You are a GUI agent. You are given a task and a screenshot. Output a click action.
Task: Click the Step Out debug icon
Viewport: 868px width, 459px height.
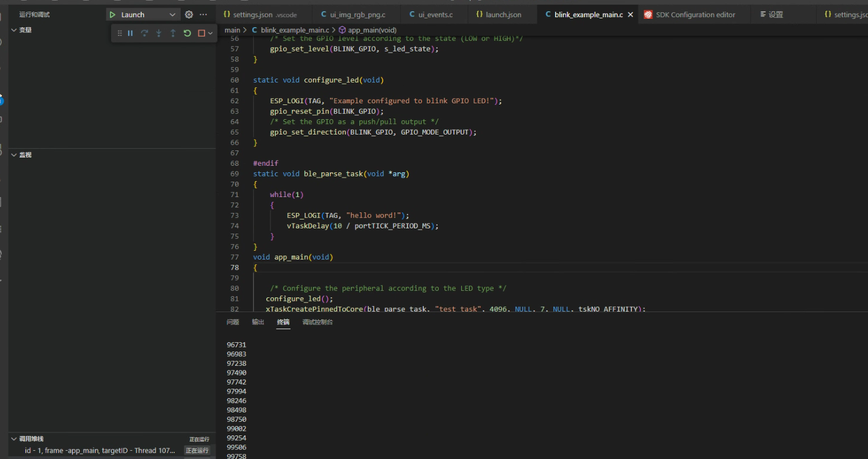tap(173, 34)
